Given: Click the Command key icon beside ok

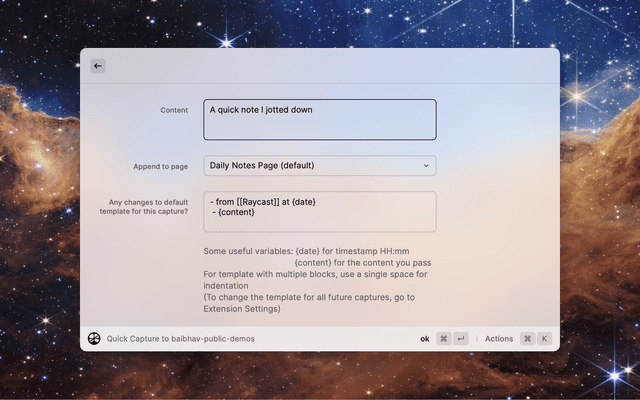Looking at the screenshot, I should (x=444, y=339).
